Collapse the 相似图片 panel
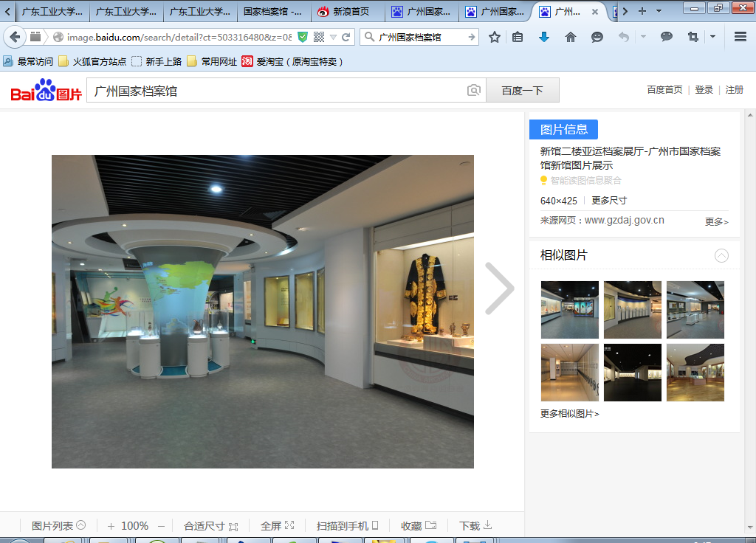756x543 pixels. (721, 255)
